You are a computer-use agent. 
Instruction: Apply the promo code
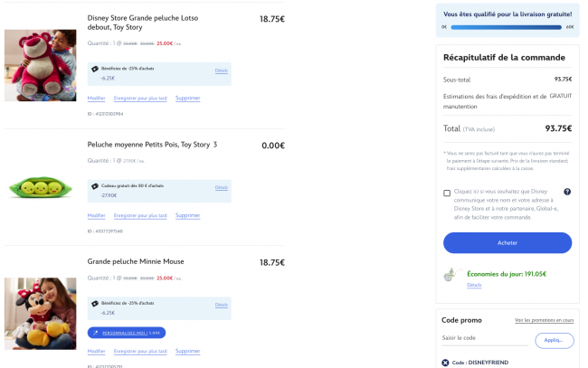[554, 340]
